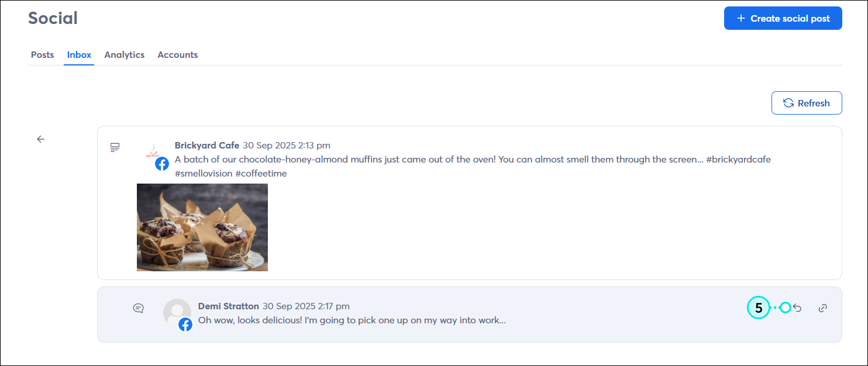Image resolution: width=868 pixels, height=366 pixels.
Task: Open the Analytics tab
Action: coord(124,55)
